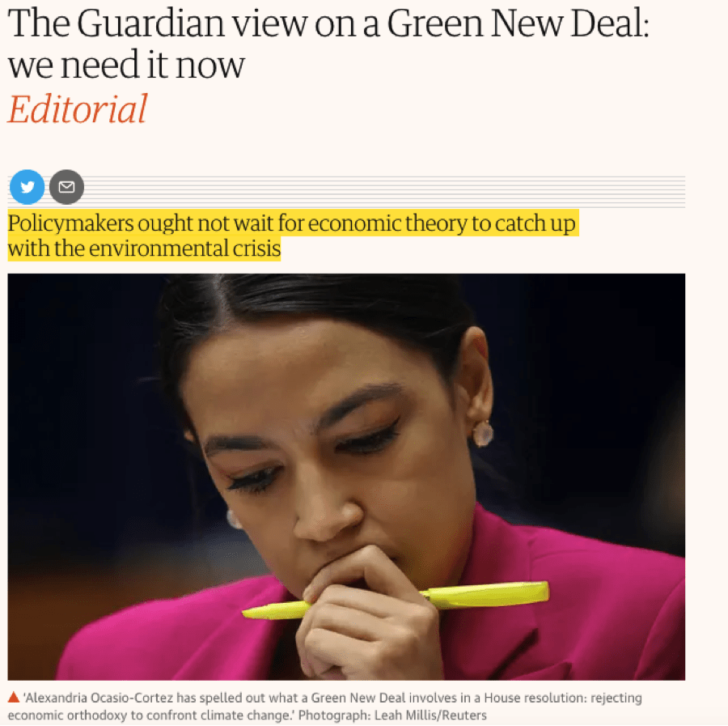The image size is (728, 726).
Task: Click the highlighted "Policymakers ought not wait" line
Action: click(291, 223)
